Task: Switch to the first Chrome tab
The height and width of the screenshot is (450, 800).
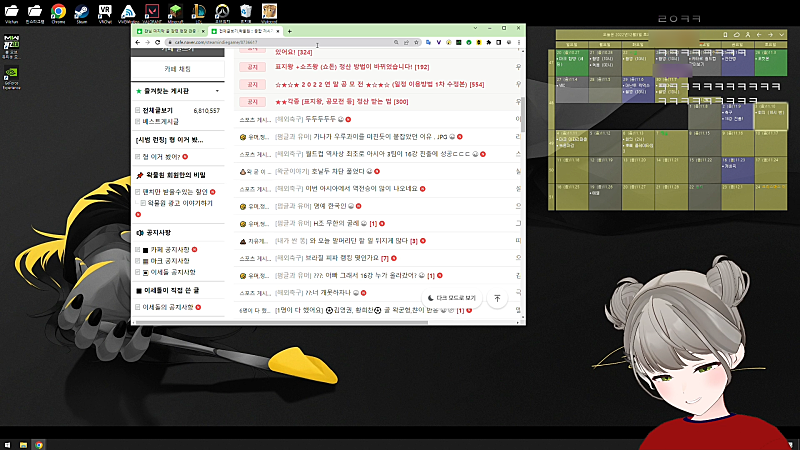Action: pyautogui.click(x=170, y=31)
